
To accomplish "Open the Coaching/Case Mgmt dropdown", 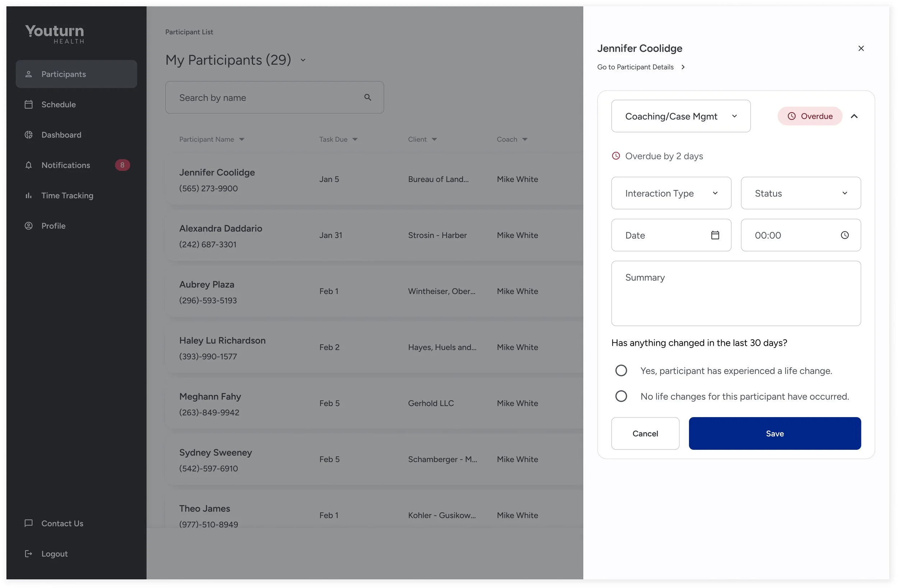I will coord(680,116).
